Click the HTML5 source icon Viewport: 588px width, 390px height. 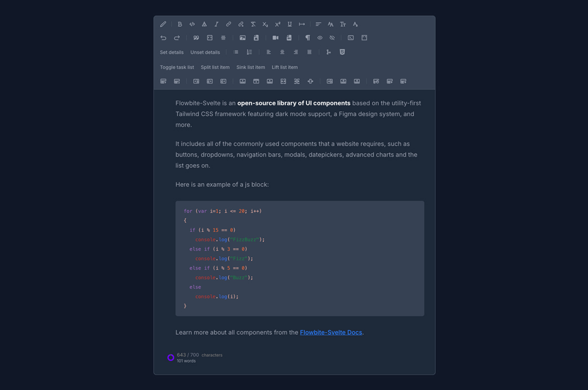pos(342,52)
